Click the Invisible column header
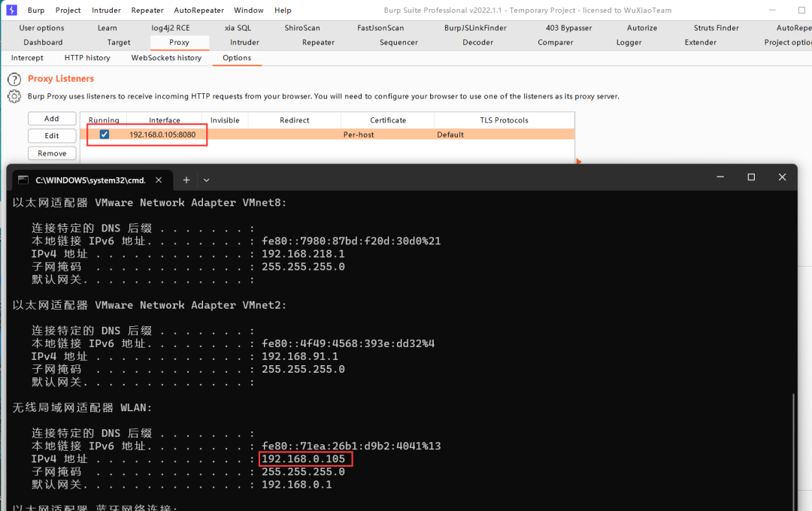The height and width of the screenshot is (511, 812). click(225, 120)
